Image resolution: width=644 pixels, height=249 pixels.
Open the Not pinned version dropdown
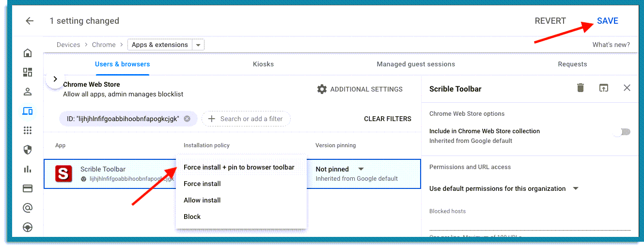[x=361, y=169]
